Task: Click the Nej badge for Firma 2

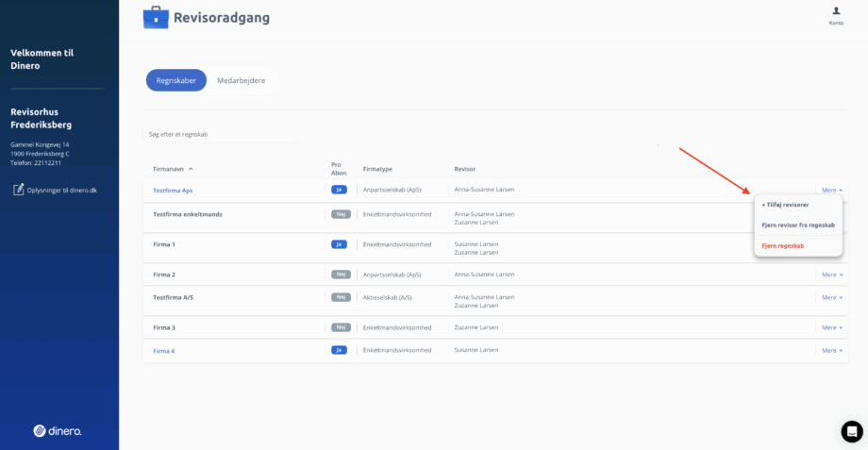Action: (341, 275)
